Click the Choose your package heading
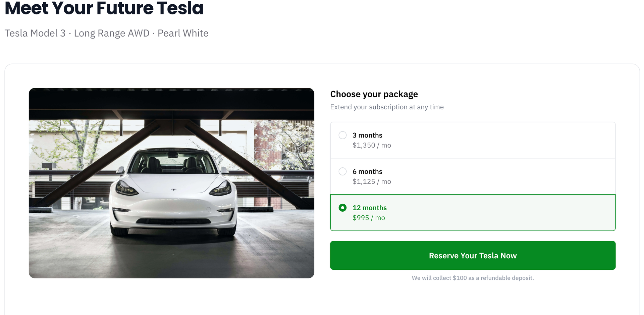 [x=374, y=94]
